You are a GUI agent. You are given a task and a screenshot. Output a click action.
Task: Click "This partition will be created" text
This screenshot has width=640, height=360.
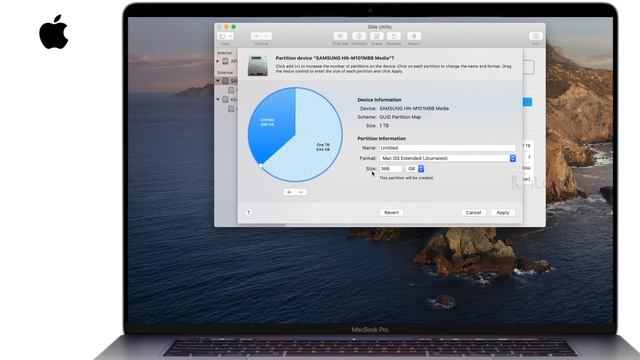pos(406,178)
